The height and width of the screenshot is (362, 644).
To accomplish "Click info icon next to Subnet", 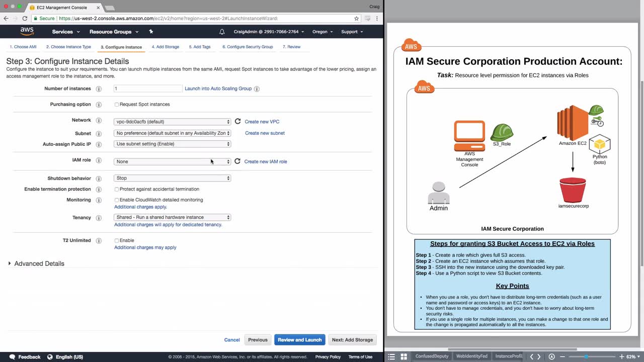I will click(x=99, y=134).
